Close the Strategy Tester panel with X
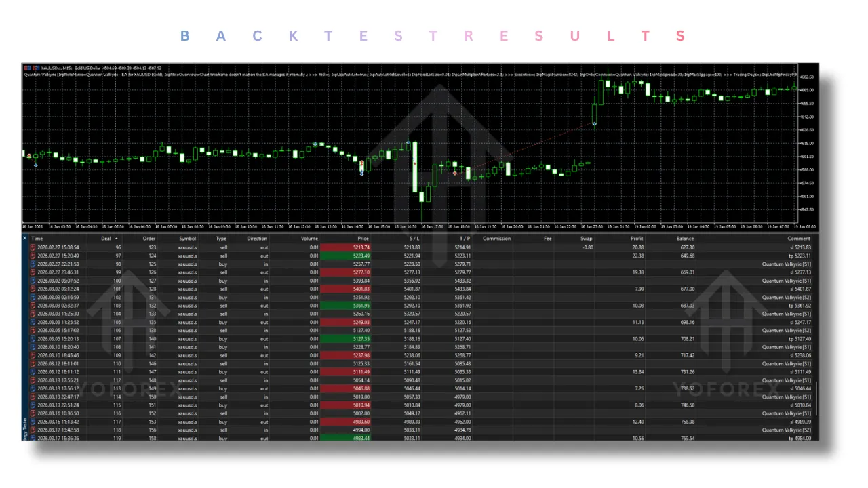 pos(25,238)
